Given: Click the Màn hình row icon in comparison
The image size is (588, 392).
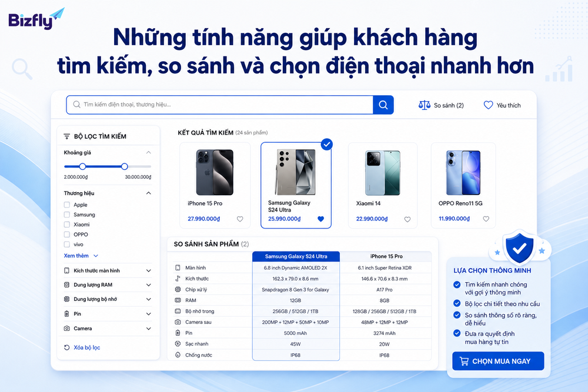Looking at the screenshot, I should [178, 267].
